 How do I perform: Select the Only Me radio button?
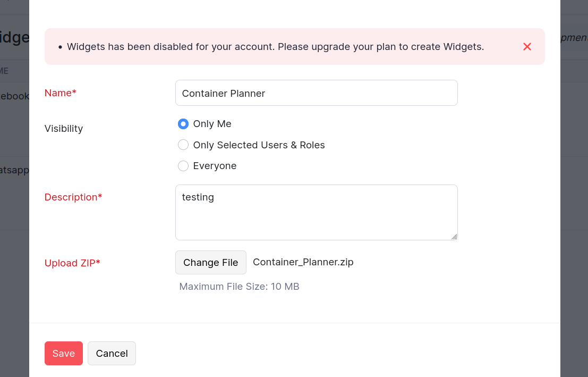[183, 124]
